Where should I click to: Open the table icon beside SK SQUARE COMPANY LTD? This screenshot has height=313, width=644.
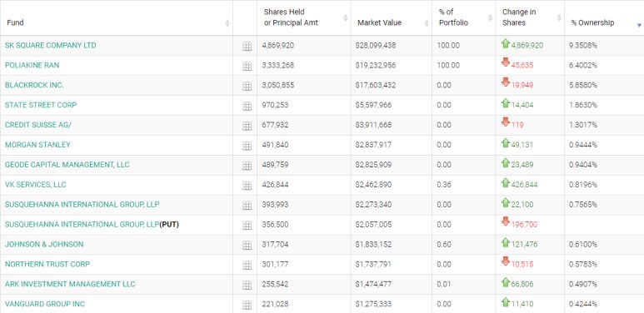coord(247,47)
